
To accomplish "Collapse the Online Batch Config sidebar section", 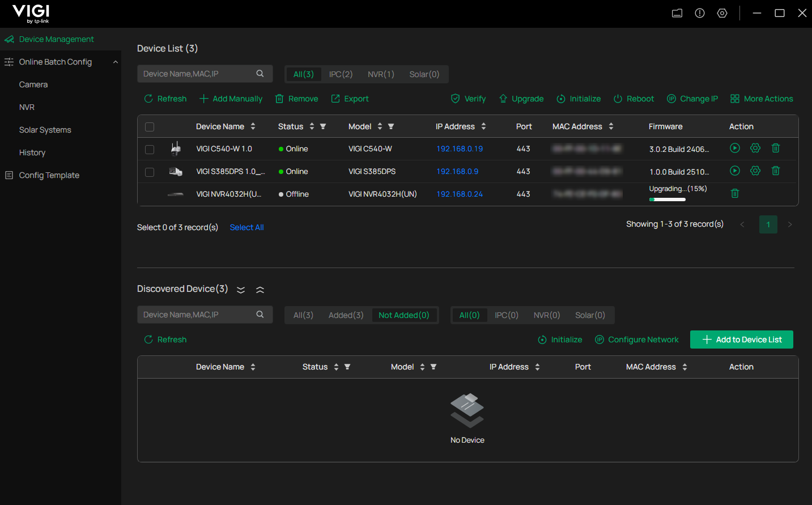I will (116, 62).
